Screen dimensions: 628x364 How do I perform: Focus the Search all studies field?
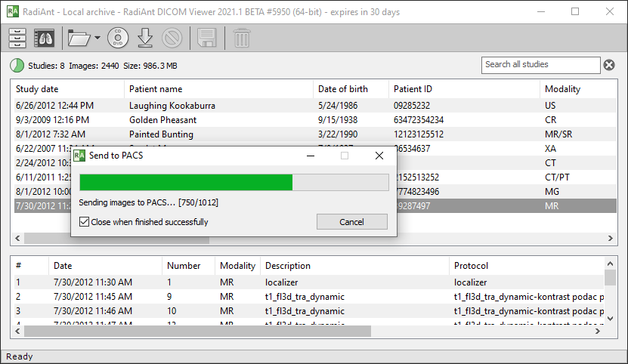[540, 65]
